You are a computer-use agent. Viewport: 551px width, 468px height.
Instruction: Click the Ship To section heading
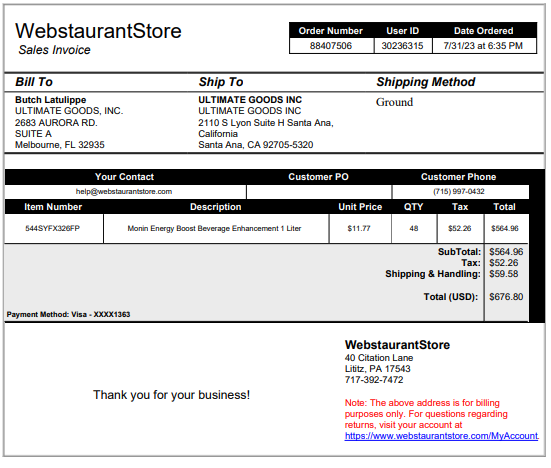[221, 82]
